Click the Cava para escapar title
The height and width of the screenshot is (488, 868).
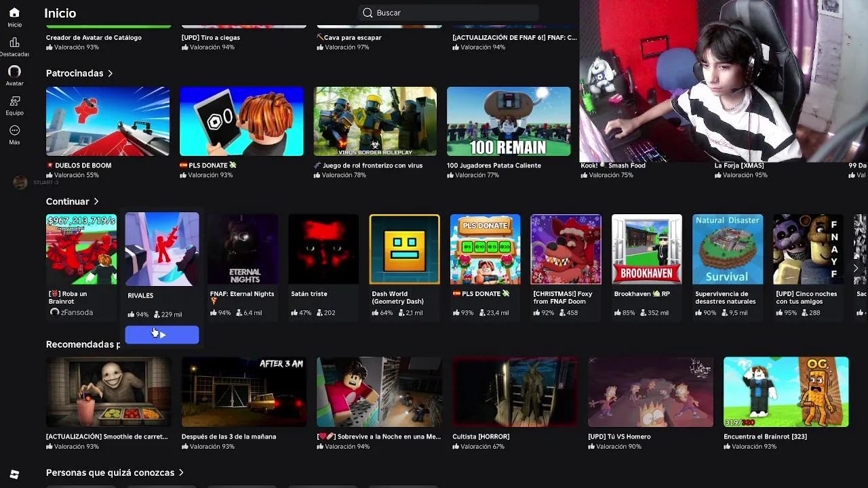tap(349, 38)
